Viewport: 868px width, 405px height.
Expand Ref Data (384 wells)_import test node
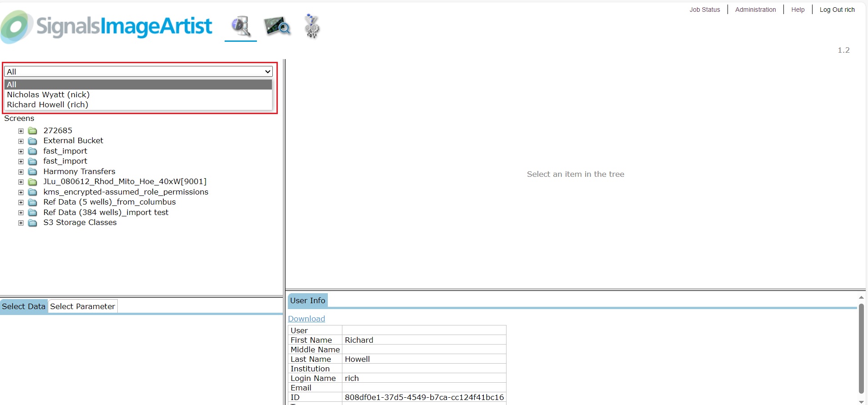click(x=21, y=213)
